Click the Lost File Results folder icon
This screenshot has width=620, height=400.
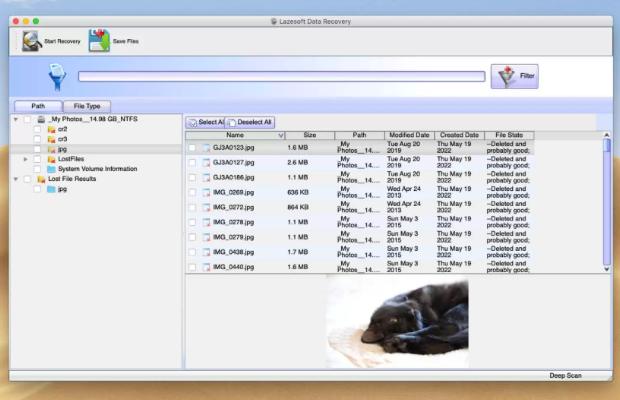(x=41, y=179)
